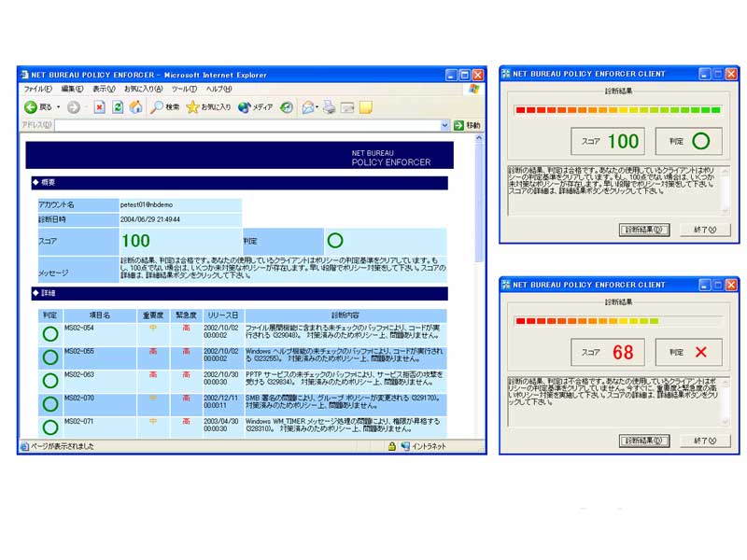The width and height of the screenshot is (747, 560).
Task: Print the page with printer icon
Action: click(x=330, y=107)
